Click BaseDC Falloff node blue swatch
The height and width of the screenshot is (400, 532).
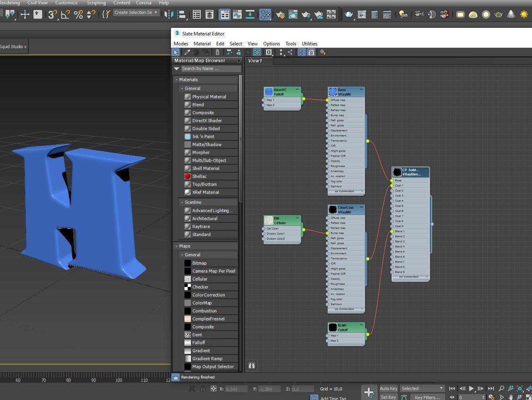click(x=269, y=92)
